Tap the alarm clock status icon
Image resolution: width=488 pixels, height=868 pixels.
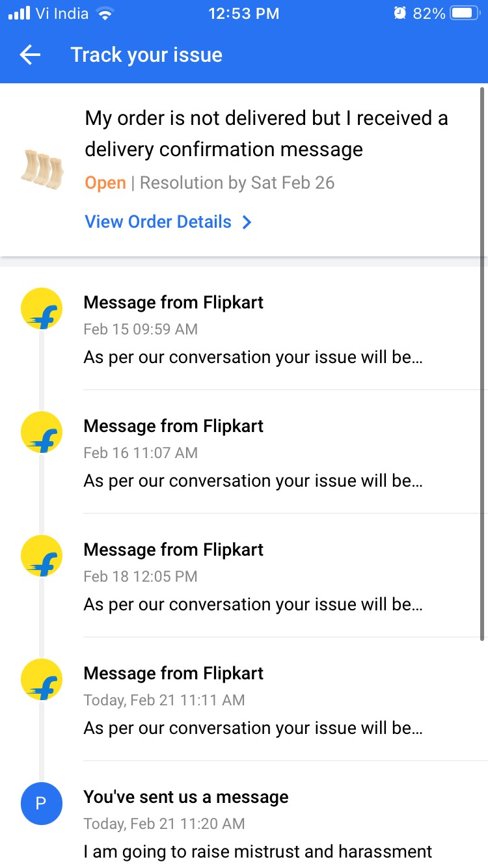coord(400,13)
